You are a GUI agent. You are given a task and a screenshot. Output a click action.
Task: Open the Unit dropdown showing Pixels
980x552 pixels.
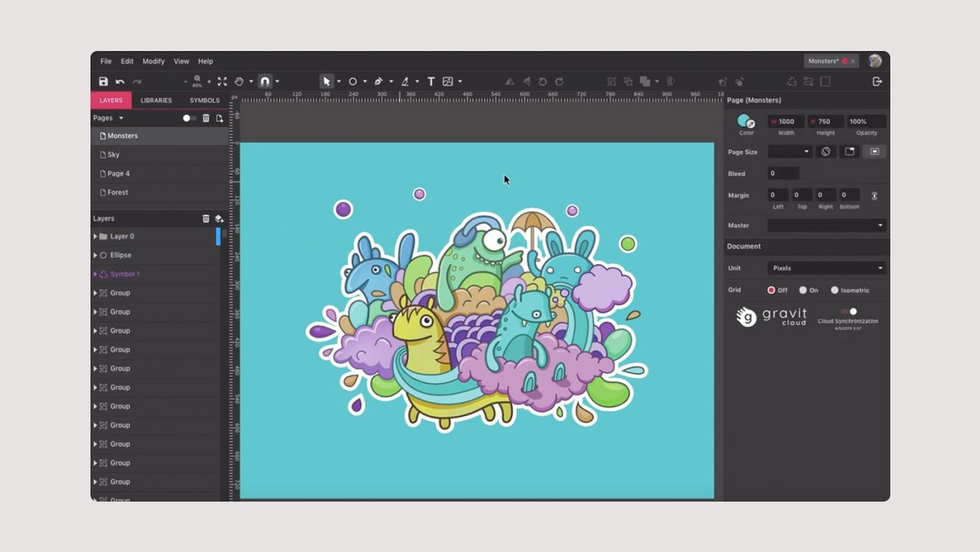point(826,268)
